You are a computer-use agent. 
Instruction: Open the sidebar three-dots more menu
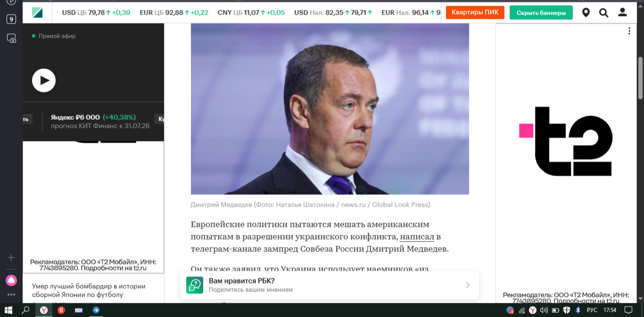pyautogui.click(x=11, y=295)
